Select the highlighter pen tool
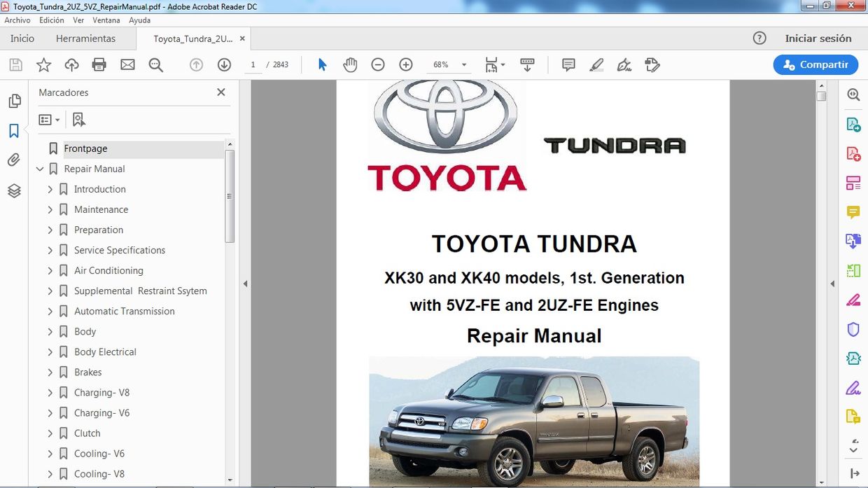 [596, 65]
